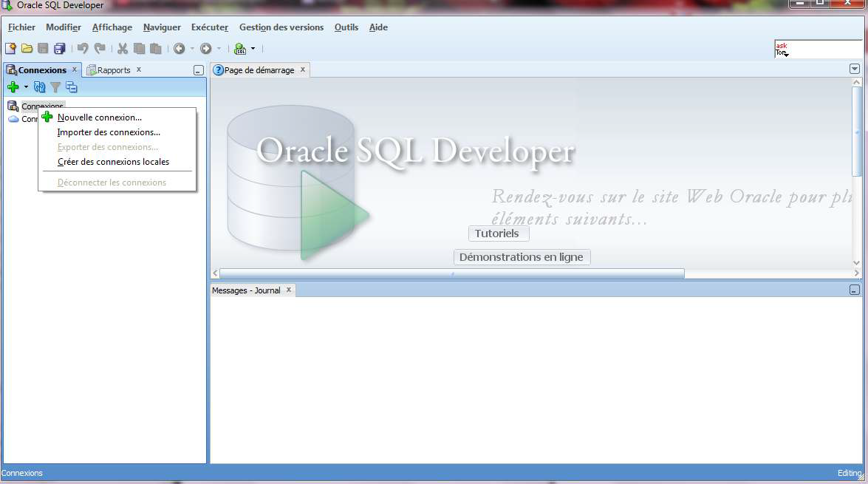The image size is (868, 484).
Task: Click the Save All toolbar icon
Action: tap(60, 49)
